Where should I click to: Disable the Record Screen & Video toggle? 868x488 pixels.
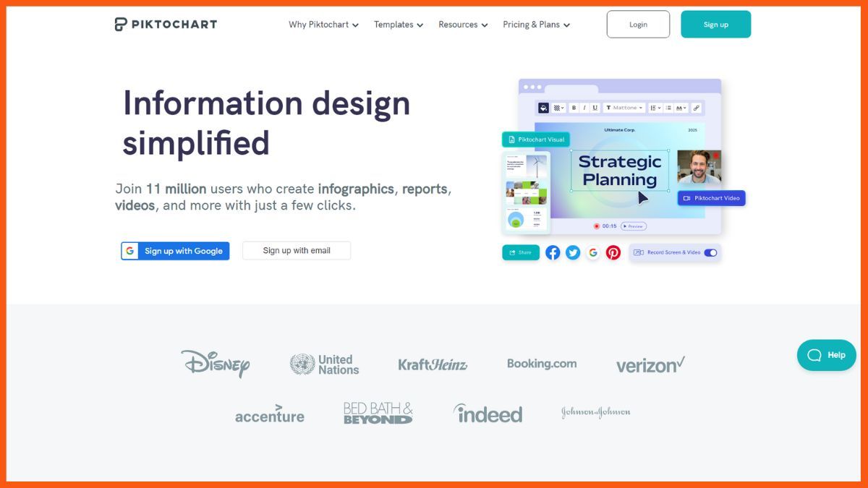click(x=710, y=252)
